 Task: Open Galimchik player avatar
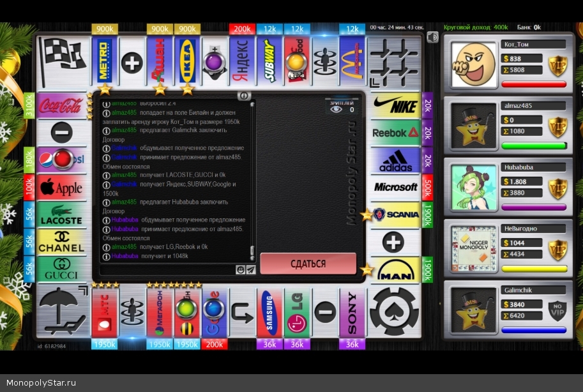click(474, 310)
